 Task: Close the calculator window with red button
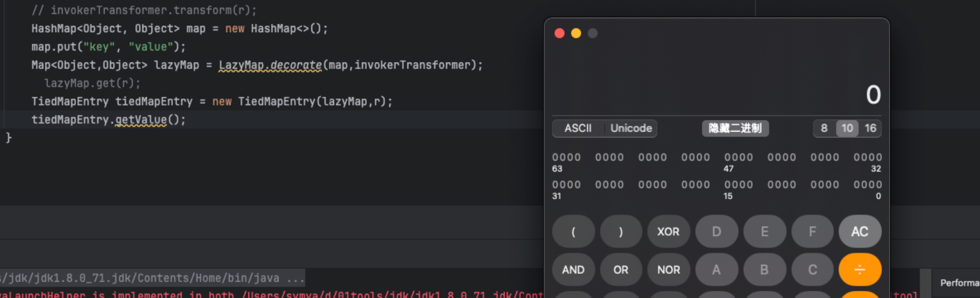click(559, 33)
